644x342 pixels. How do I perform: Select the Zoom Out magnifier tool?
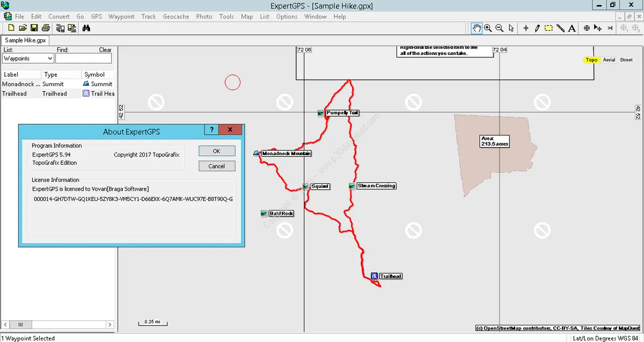pos(499,28)
